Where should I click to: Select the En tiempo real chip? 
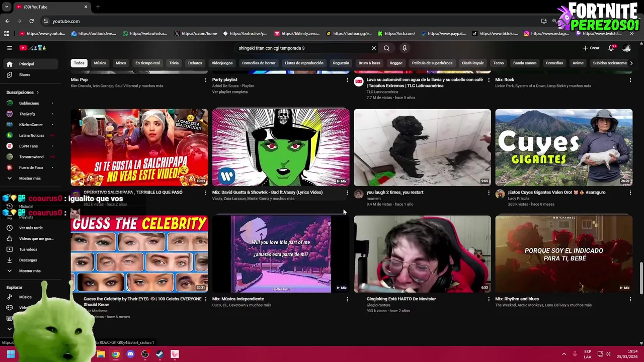147,63
